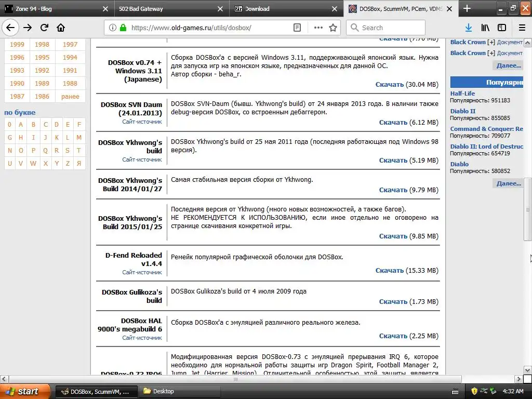Open the downloads arrow panel
This screenshot has height=399, width=532.
coord(469,28)
